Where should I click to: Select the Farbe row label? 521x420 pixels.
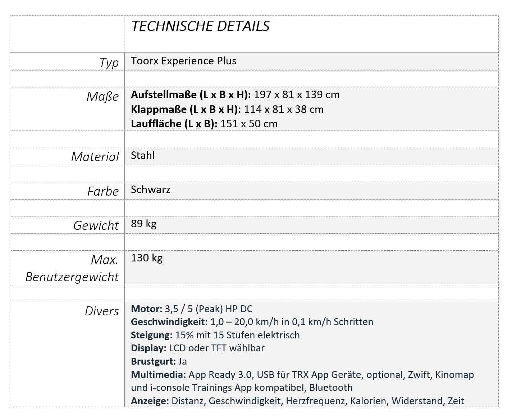(x=103, y=191)
